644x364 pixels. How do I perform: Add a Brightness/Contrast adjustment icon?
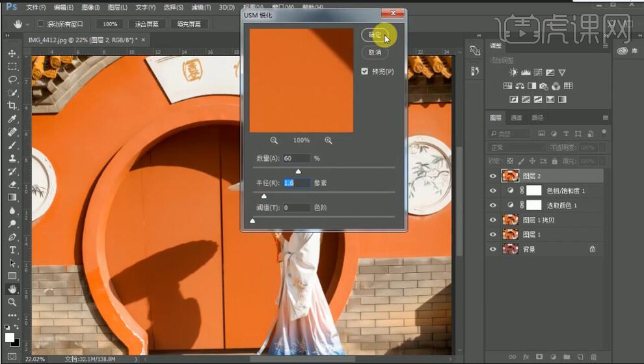513,73
